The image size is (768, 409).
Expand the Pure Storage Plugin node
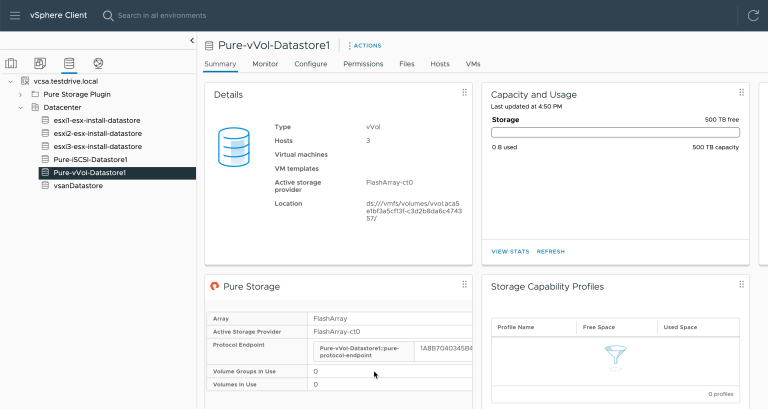coord(21,94)
